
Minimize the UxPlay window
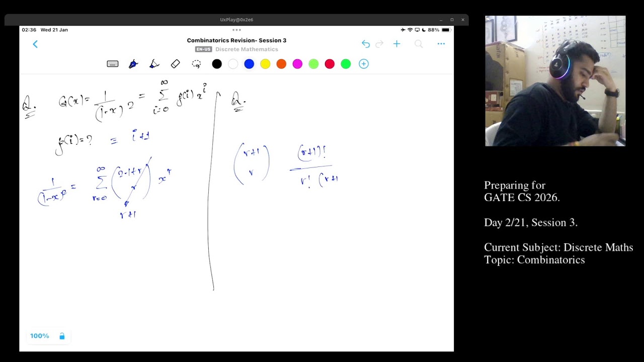click(441, 20)
